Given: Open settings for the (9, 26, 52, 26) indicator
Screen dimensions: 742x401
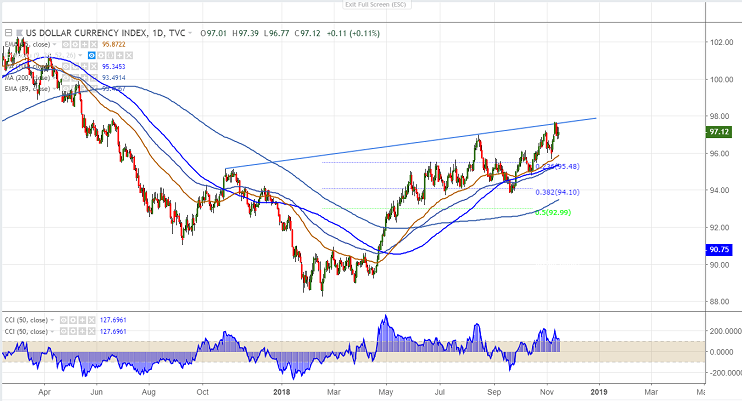Looking at the screenshot, I should coord(101,55).
